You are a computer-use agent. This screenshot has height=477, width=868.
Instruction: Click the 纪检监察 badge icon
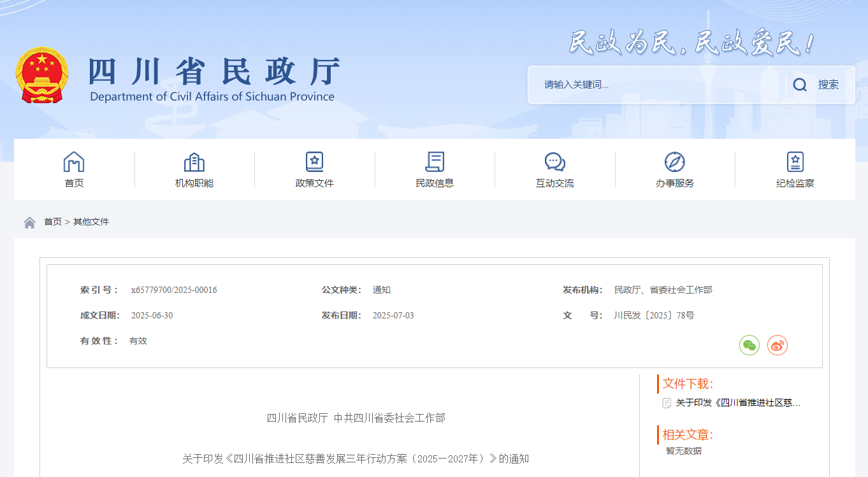coord(795,162)
